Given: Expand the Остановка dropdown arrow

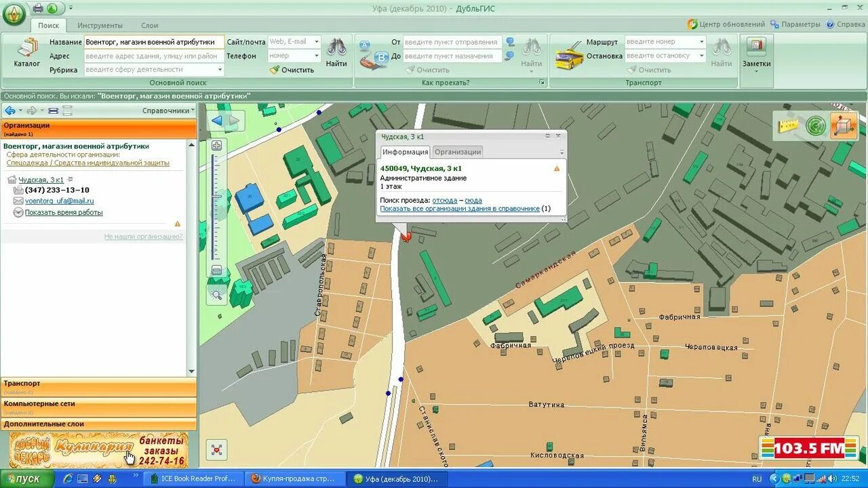Looking at the screenshot, I should coord(701,56).
